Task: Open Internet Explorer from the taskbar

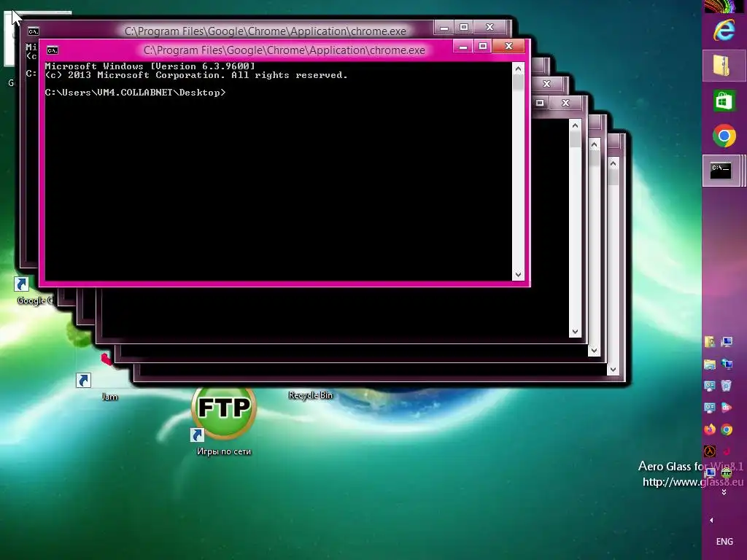Action: [x=724, y=31]
